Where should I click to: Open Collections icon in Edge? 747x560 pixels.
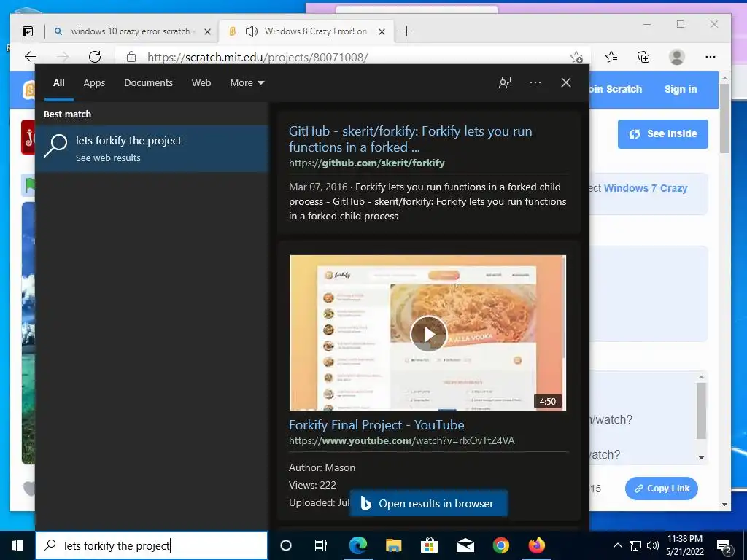point(643,57)
